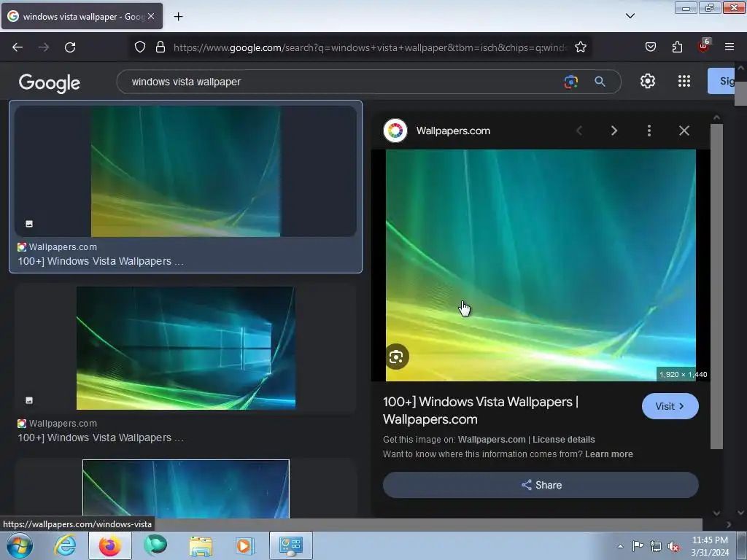
Task: Select third blue wallpaper thumbnail
Action: [x=186, y=489]
